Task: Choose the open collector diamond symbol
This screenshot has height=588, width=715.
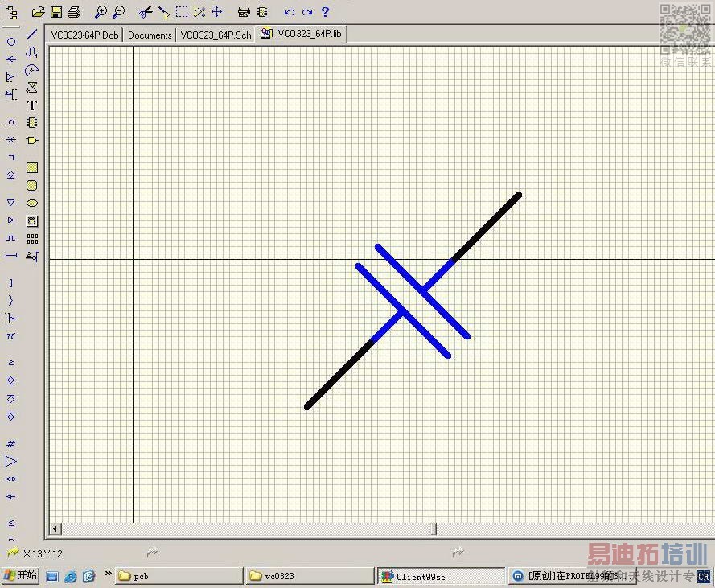Action: 11,175
